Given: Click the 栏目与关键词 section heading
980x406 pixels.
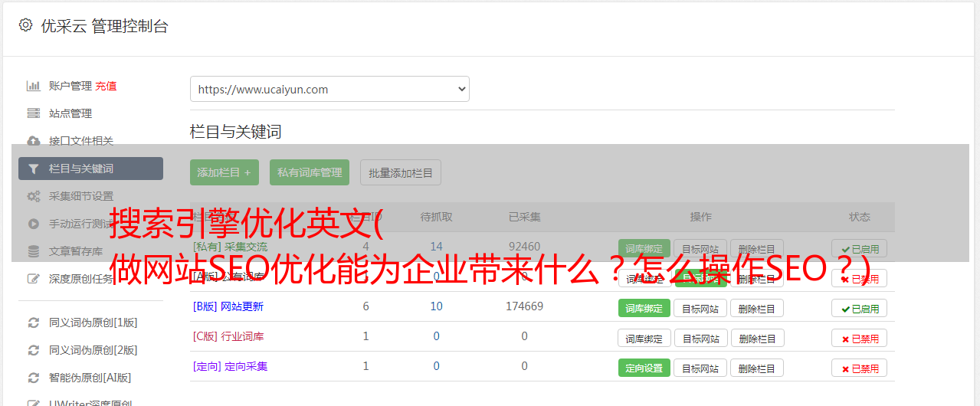Looking at the screenshot, I should (235, 132).
